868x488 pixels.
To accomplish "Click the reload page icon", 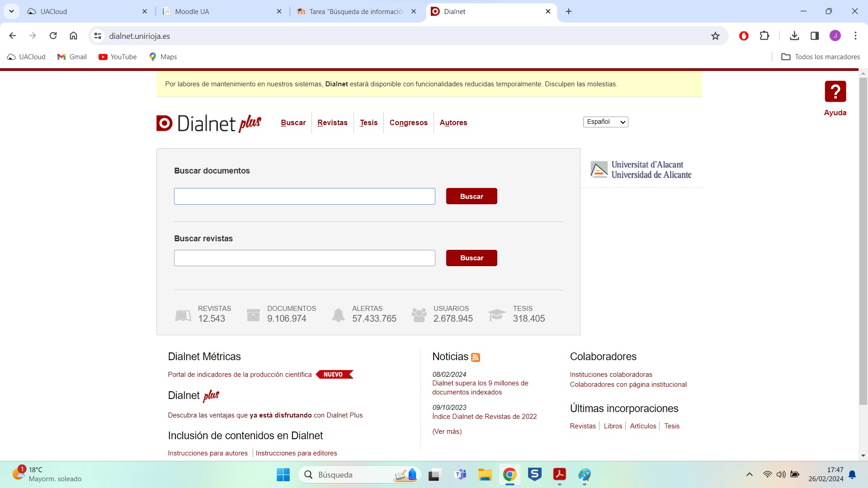I will click(53, 36).
